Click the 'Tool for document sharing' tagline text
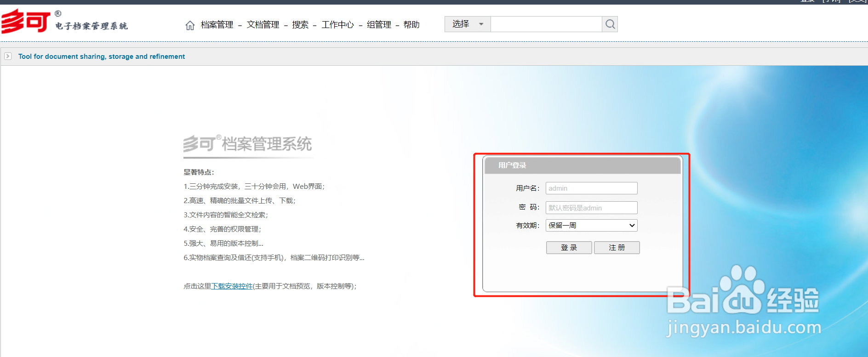Viewport: 868px width, 357px height. (102, 57)
